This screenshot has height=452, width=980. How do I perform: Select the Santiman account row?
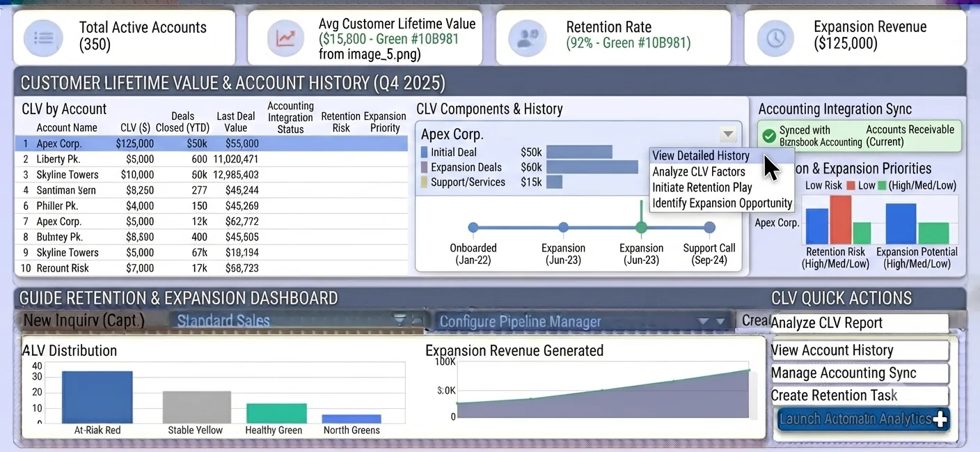(x=212, y=190)
